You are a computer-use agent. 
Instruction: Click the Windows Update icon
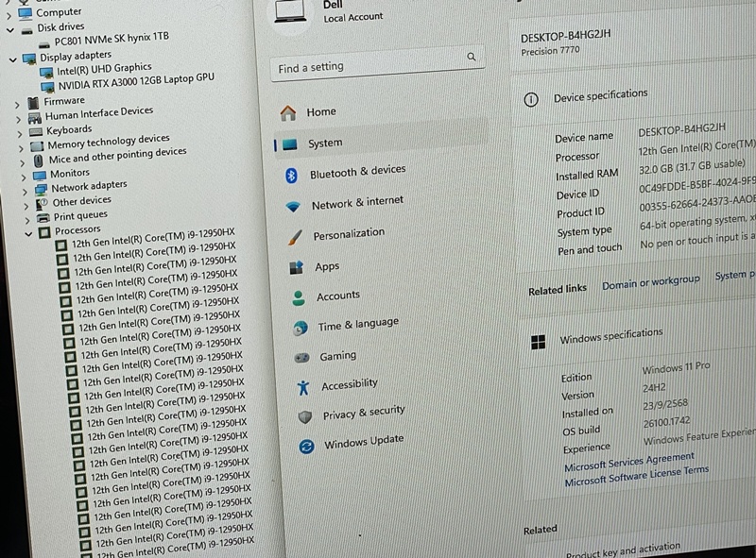click(306, 447)
